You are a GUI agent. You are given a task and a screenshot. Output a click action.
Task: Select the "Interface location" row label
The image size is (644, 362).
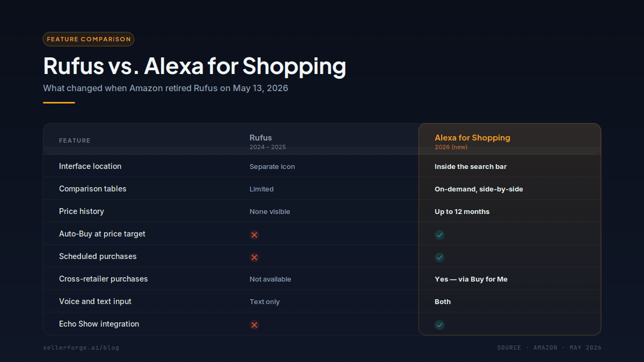[90, 166]
